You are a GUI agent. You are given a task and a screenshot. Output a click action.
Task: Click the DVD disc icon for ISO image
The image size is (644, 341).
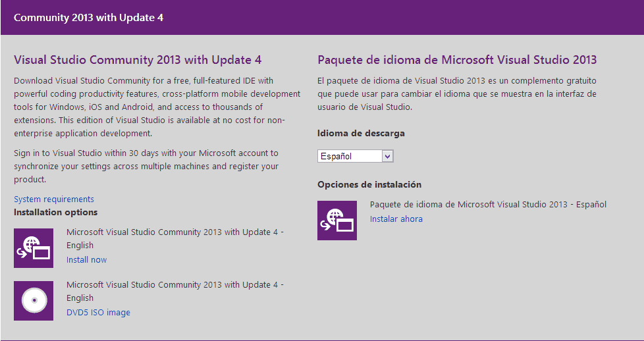pyautogui.click(x=34, y=301)
